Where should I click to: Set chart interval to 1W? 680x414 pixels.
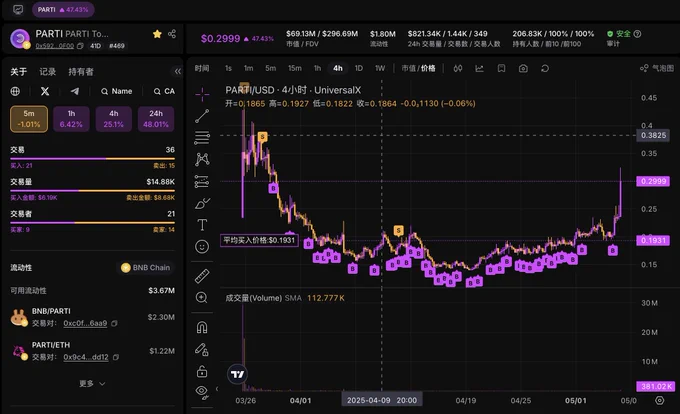[x=380, y=68]
